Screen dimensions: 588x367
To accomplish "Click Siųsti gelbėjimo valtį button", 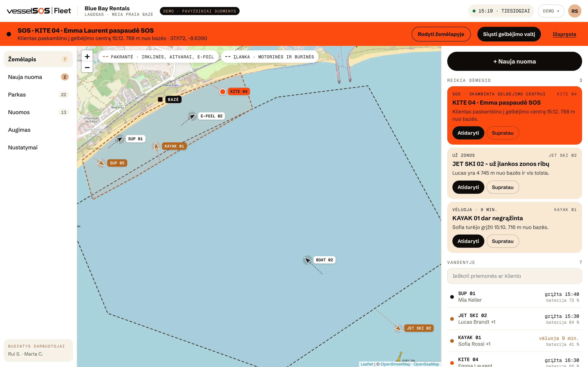I will [x=509, y=34].
